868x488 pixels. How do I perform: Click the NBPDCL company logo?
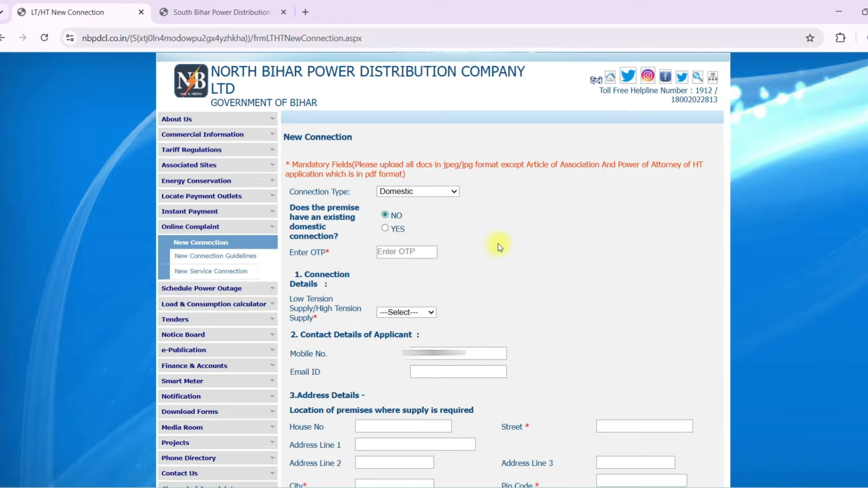tap(191, 80)
